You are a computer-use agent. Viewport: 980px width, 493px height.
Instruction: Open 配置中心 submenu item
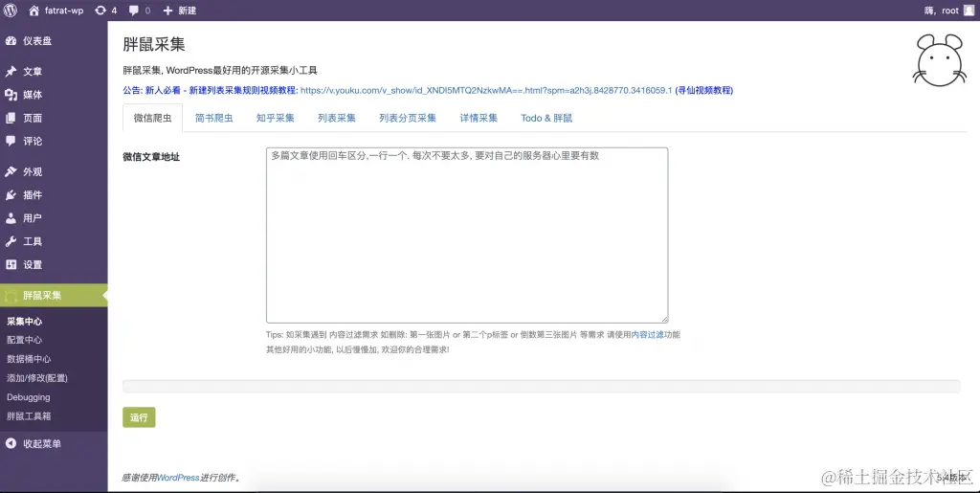coord(24,340)
